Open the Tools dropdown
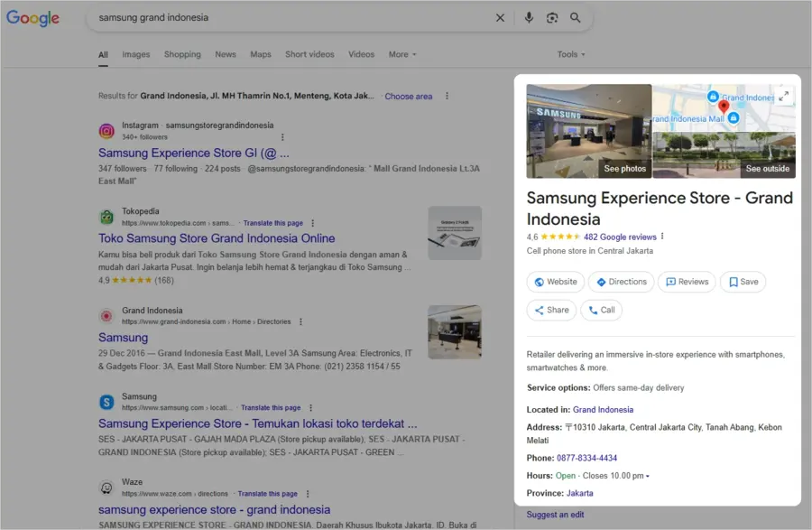The height and width of the screenshot is (530, 812). point(571,54)
